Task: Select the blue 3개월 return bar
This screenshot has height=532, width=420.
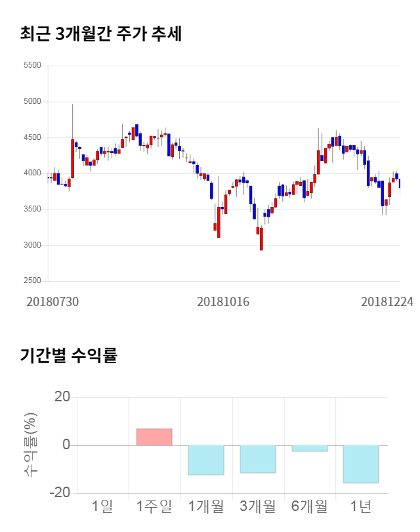Action: 257,459
